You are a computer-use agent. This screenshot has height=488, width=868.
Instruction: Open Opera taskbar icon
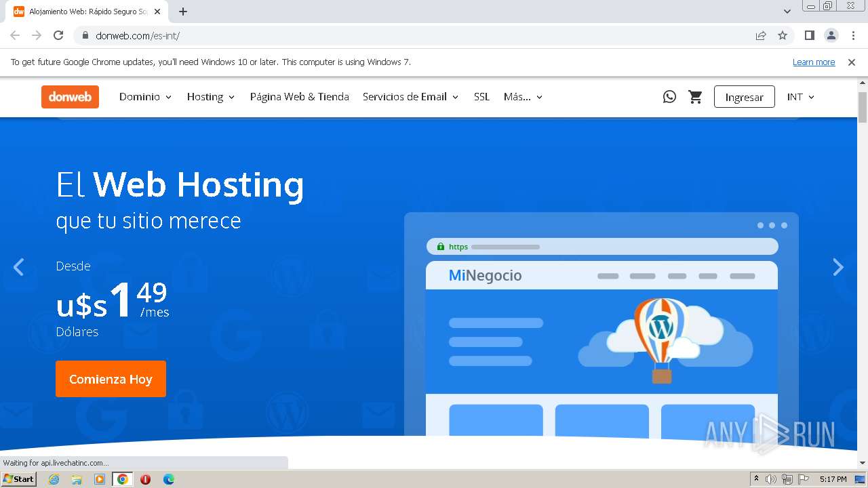click(145, 479)
